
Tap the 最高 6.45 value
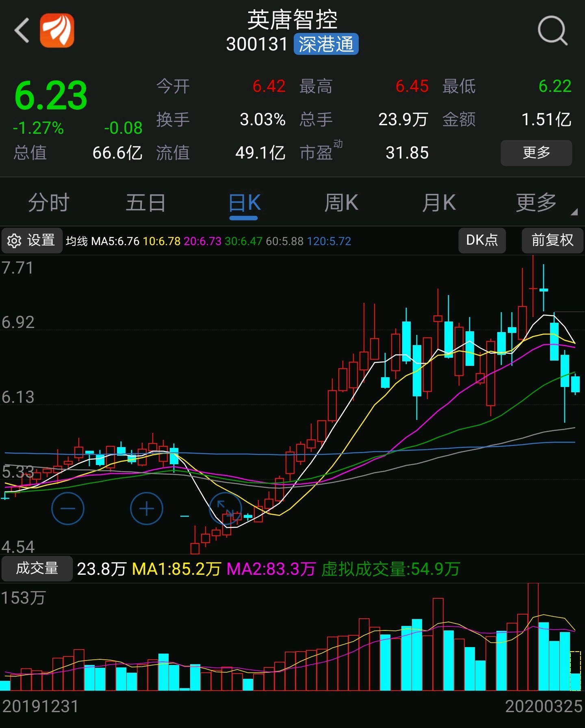coord(412,86)
